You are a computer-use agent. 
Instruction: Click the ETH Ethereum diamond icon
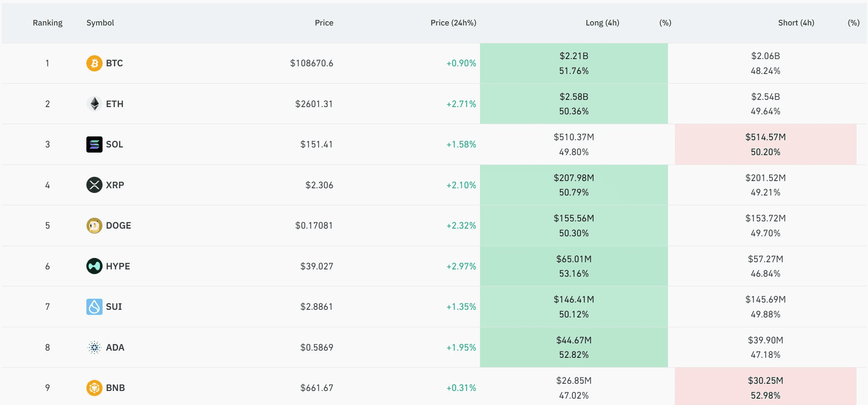(x=94, y=104)
